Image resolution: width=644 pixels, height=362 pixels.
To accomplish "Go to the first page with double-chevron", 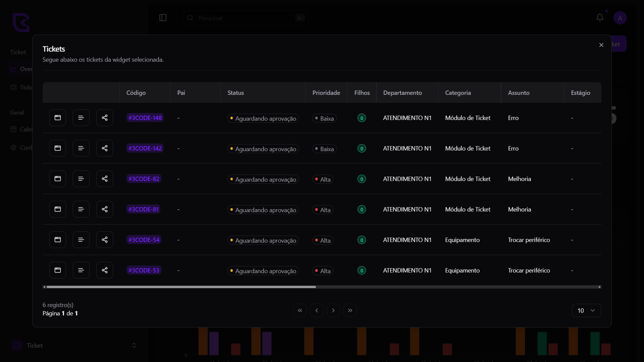I will tap(300, 310).
